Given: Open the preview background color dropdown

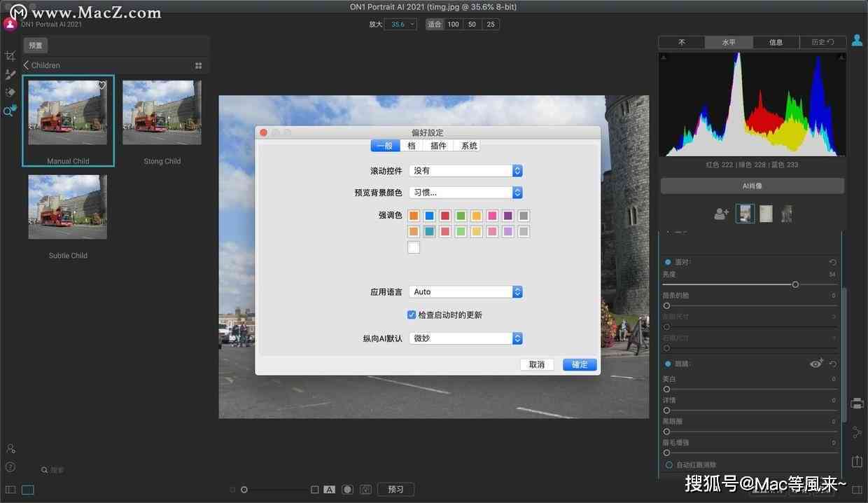Looking at the screenshot, I should pos(465,192).
